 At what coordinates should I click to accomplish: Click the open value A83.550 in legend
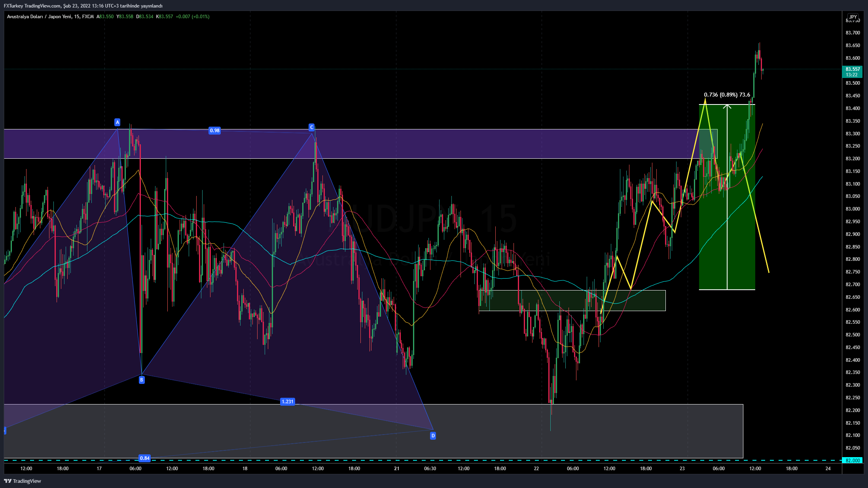[105, 17]
